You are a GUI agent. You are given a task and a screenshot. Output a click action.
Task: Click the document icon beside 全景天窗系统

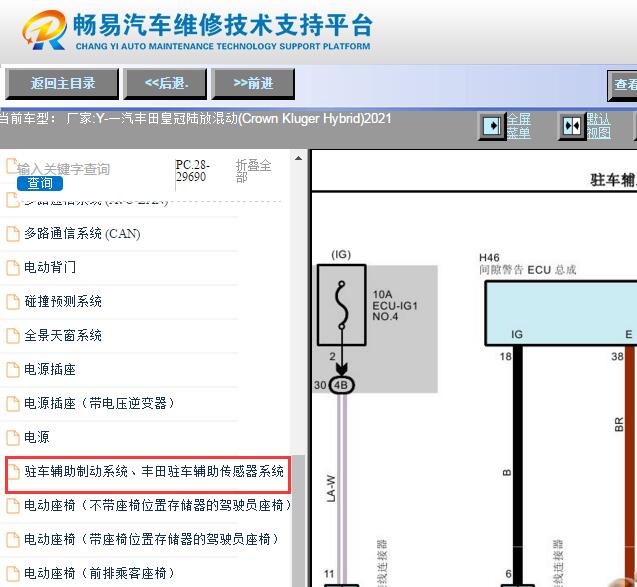13,336
